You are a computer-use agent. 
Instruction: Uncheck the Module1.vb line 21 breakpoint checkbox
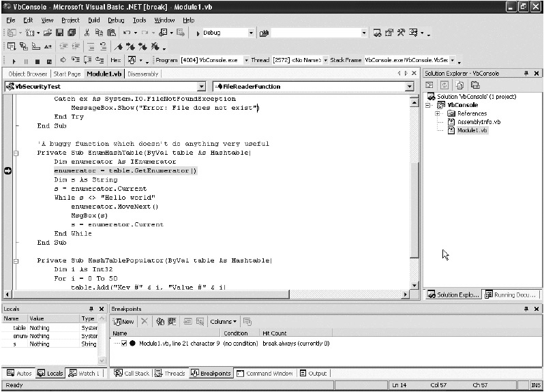tap(123, 344)
